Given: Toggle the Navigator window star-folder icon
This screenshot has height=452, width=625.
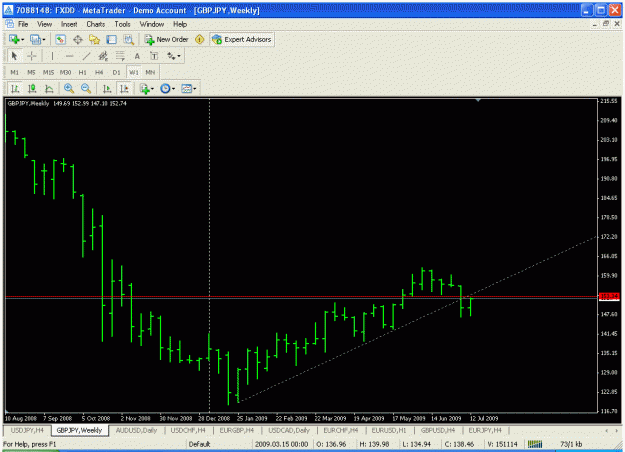Looking at the screenshot, I should pyautogui.click(x=94, y=39).
